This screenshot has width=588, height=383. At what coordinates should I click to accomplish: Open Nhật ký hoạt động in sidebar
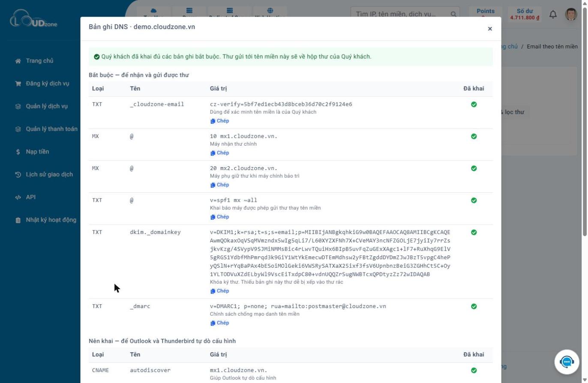51,220
